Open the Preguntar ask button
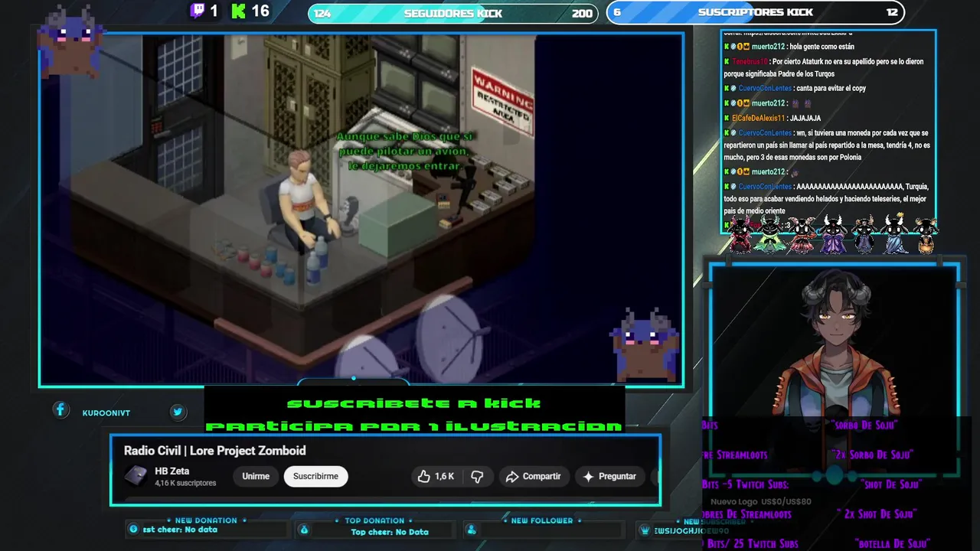This screenshot has height=551, width=980. [x=609, y=476]
